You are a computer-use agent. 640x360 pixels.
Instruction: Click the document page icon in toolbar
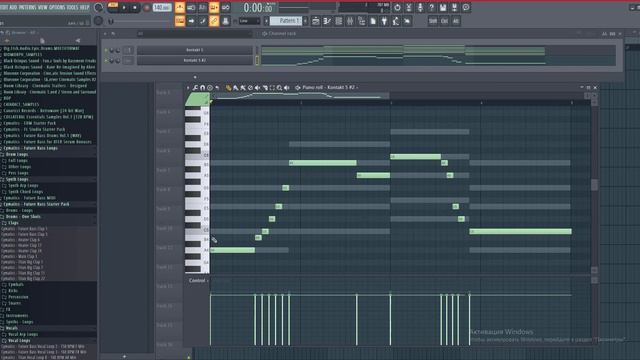(x=373, y=21)
